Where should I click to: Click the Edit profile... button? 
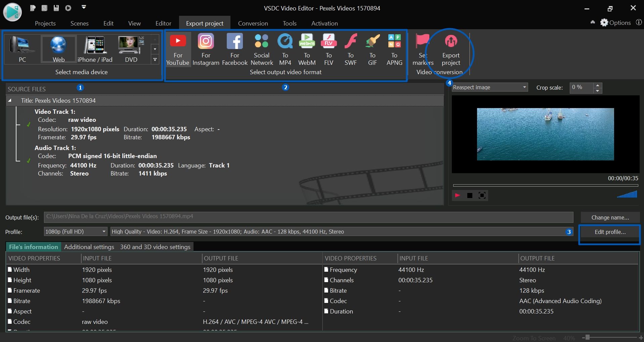coord(610,232)
